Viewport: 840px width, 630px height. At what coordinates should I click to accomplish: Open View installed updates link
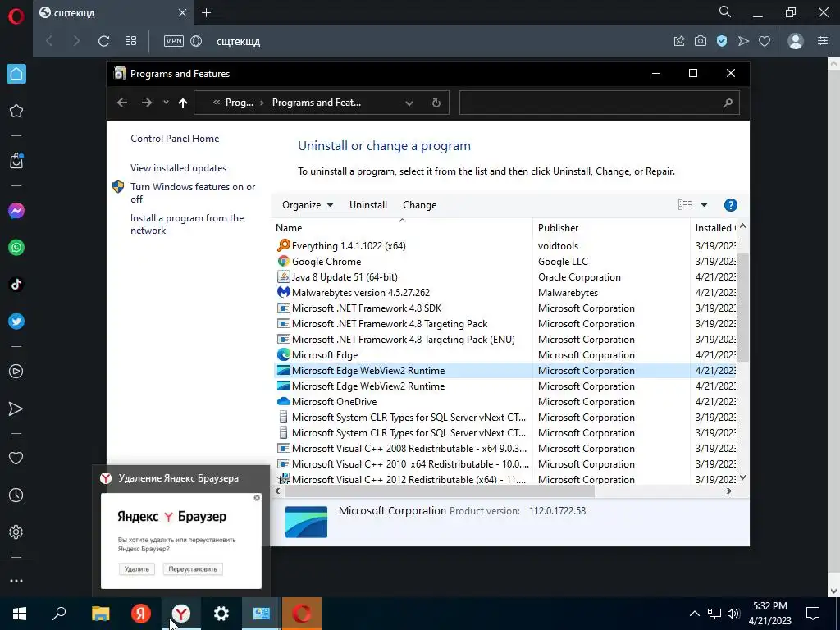[x=178, y=168]
